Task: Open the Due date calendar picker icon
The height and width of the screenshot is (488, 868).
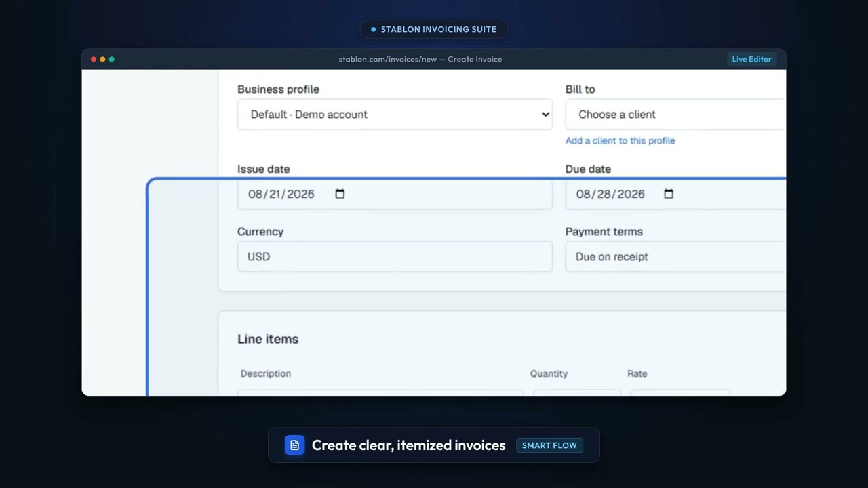Action: pos(669,194)
